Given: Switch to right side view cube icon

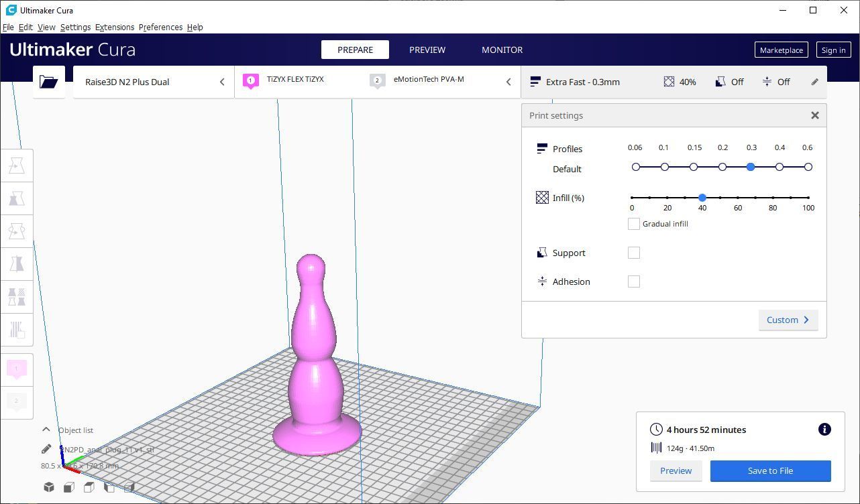Looking at the screenshot, I should point(129,487).
